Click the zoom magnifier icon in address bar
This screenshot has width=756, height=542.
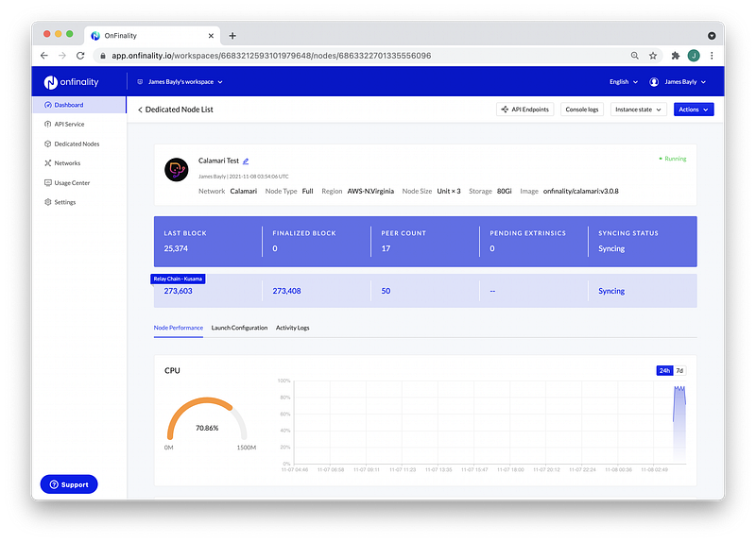click(x=634, y=56)
